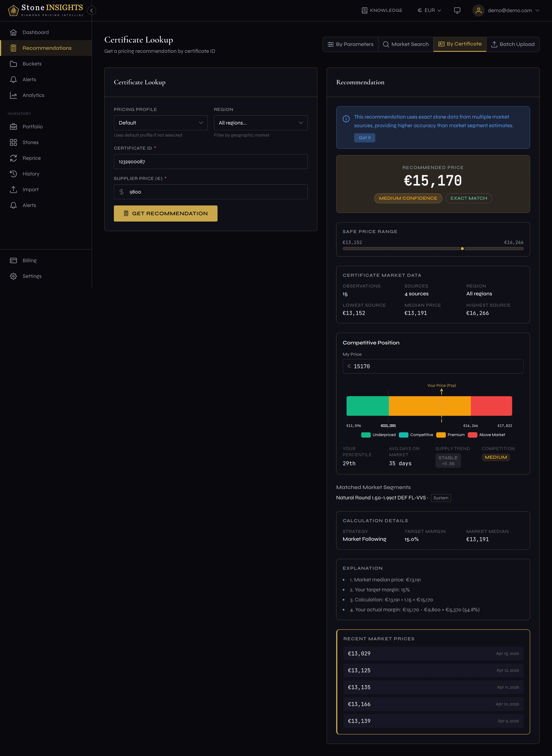
Task: Click the display mode monitor icon
Action: [457, 10]
